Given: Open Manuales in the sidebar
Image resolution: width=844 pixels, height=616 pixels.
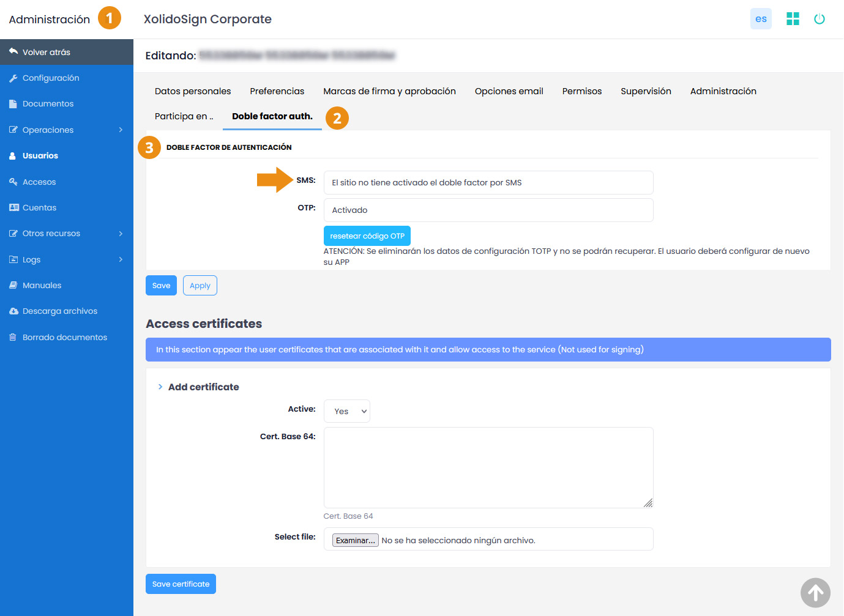Looking at the screenshot, I should coord(67,285).
